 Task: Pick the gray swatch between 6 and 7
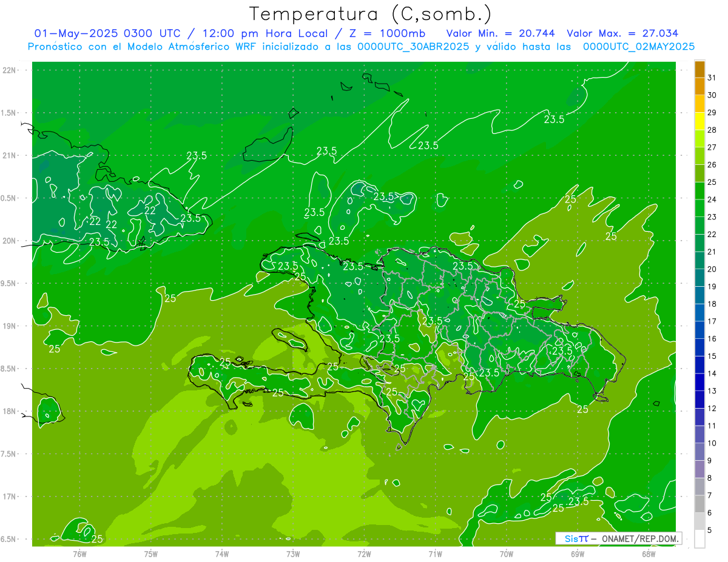coord(699,504)
